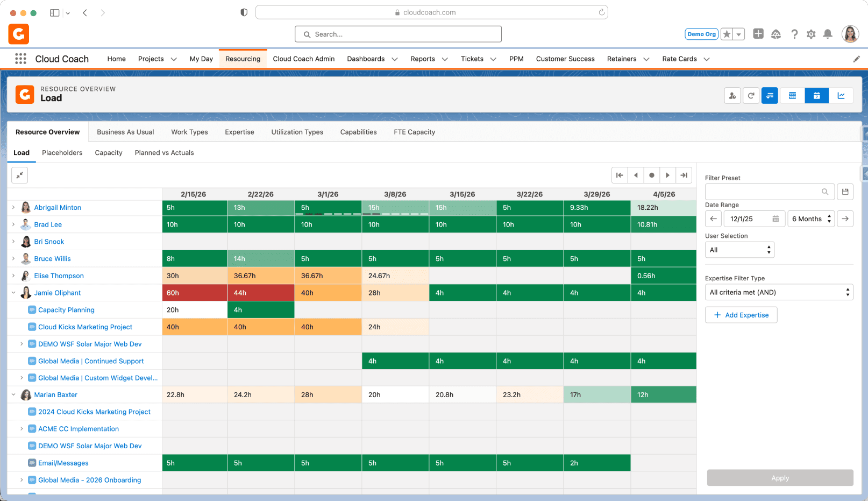The image size is (868, 501).
Task: Click the today dot button
Action: pos(652,175)
